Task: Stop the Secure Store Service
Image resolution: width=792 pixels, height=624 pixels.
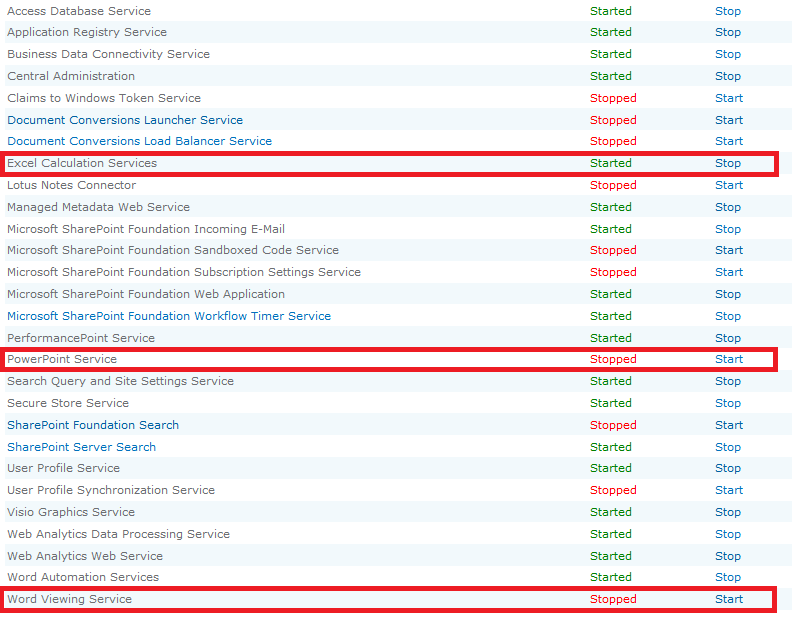Action: [x=727, y=403]
